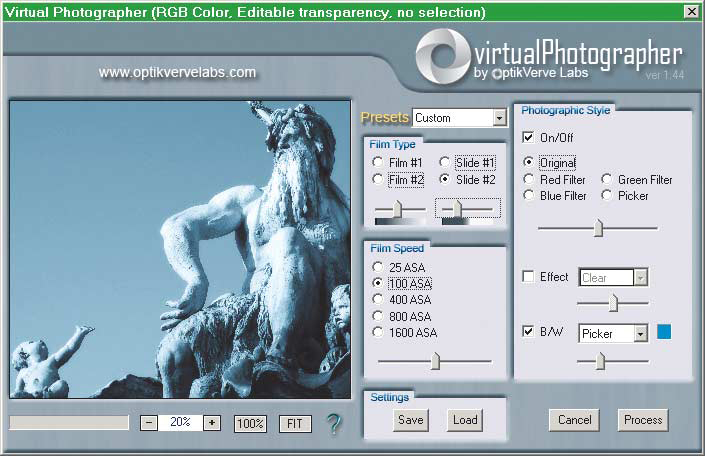Select Slide #2 film type

[x=468, y=179]
